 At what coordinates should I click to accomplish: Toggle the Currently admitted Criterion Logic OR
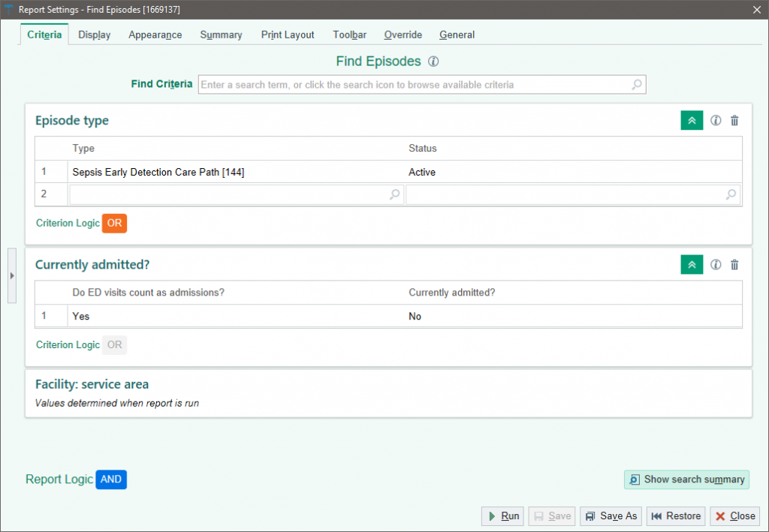(114, 345)
